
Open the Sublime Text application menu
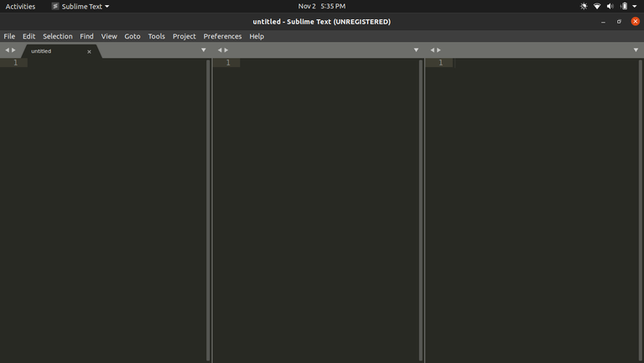pyautogui.click(x=80, y=6)
